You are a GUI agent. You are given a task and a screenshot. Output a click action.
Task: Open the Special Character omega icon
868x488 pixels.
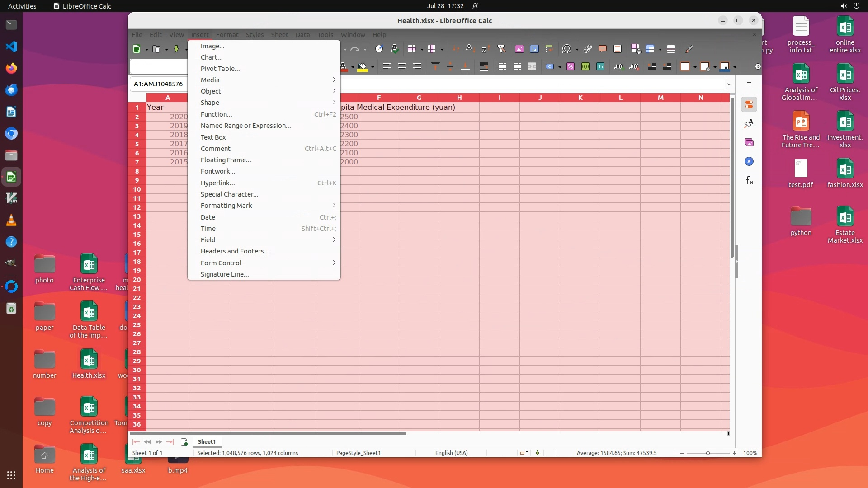point(566,49)
